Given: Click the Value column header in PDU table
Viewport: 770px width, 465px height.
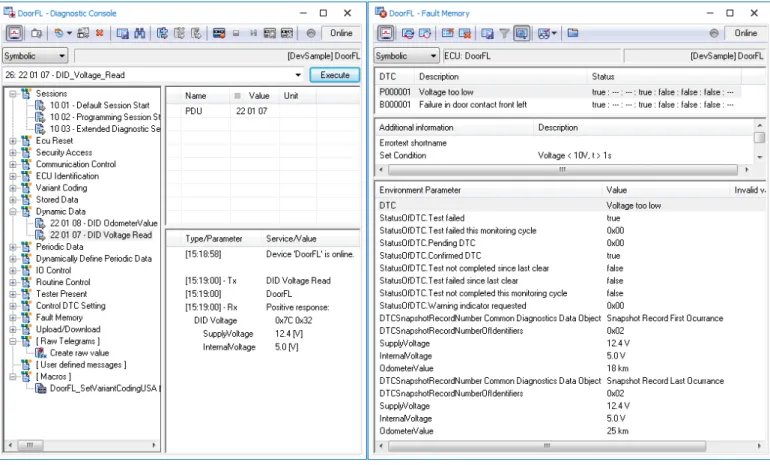Looking at the screenshot, I should 254,96.
